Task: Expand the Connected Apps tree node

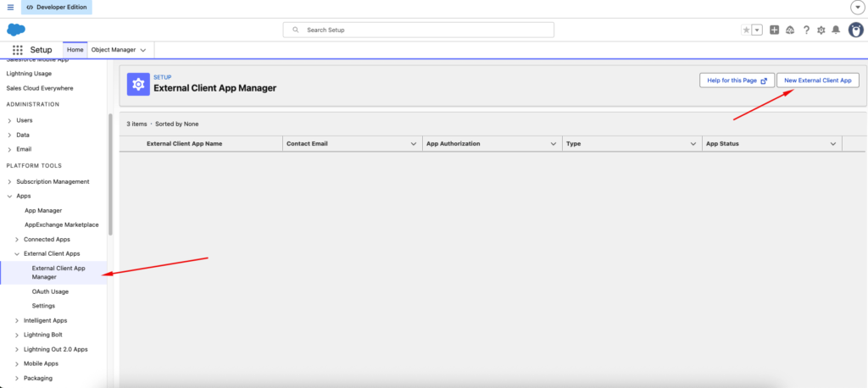Action: [17, 240]
